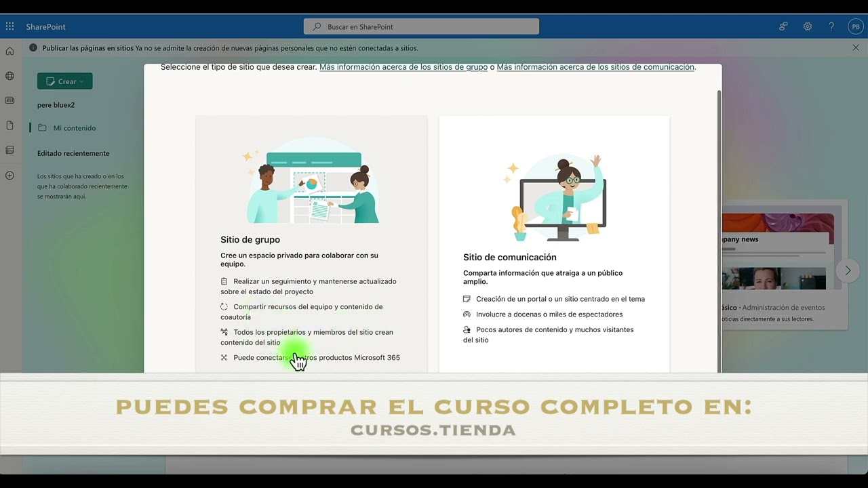
Task: Click Administración de eventos text
Action: pyautogui.click(x=783, y=308)
